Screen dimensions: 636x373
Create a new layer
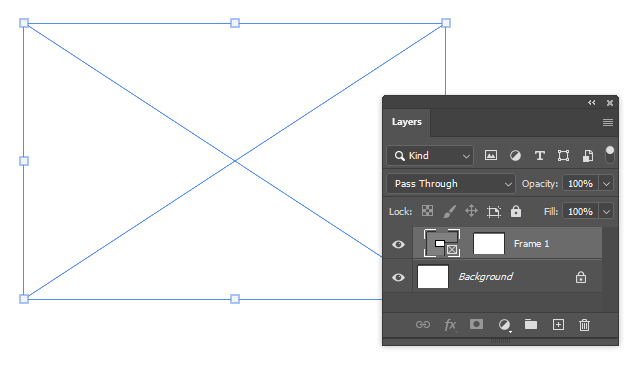558,324
